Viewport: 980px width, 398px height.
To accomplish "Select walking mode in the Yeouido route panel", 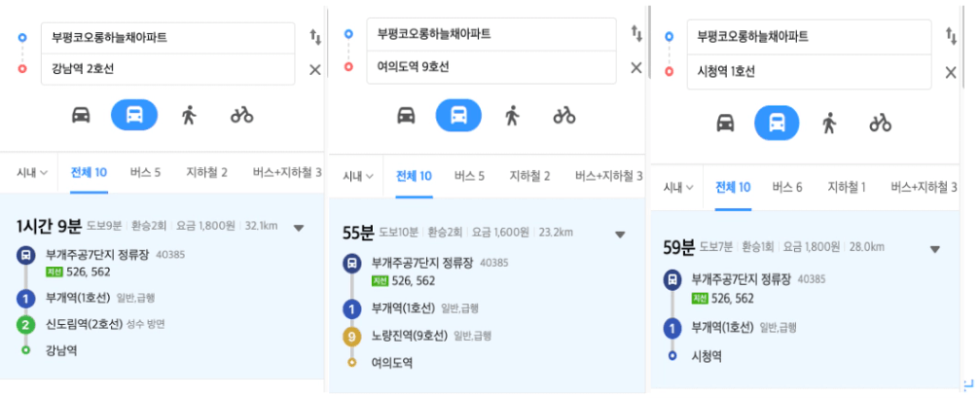I will click(x=512, y=115).
